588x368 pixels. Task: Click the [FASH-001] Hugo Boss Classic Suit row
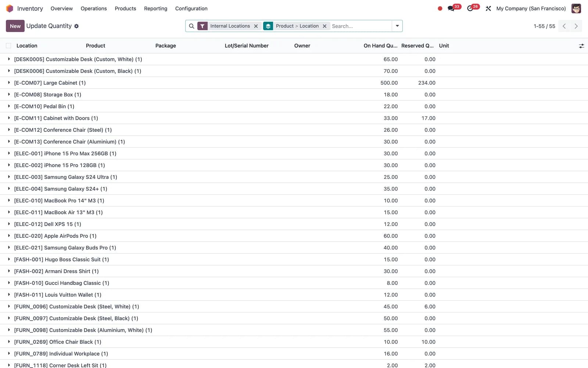tap(294, 259)
